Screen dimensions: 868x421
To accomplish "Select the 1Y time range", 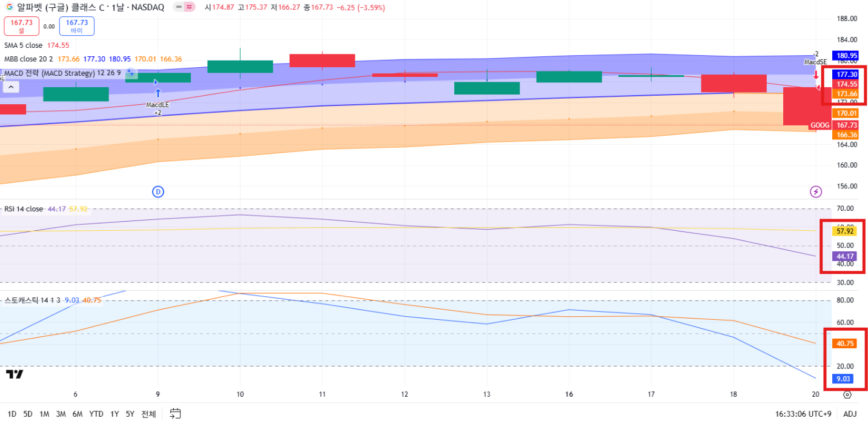I will click(114, 414).
